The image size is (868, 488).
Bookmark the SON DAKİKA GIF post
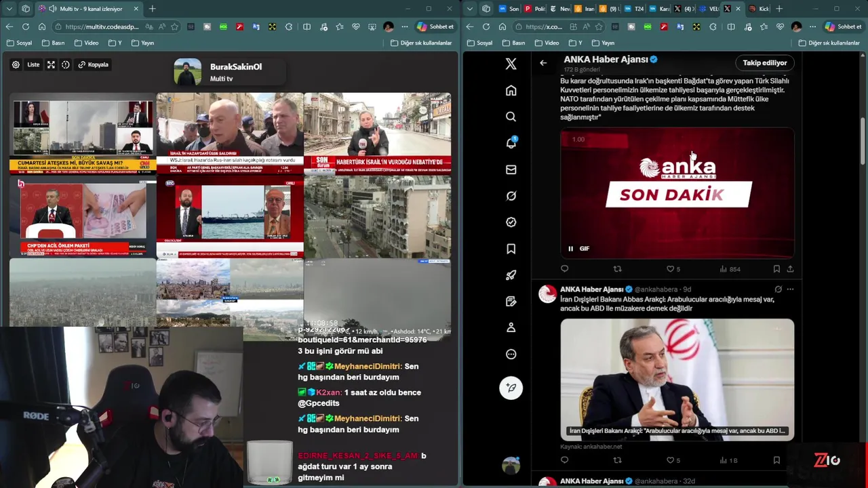[x=776, y=269]
